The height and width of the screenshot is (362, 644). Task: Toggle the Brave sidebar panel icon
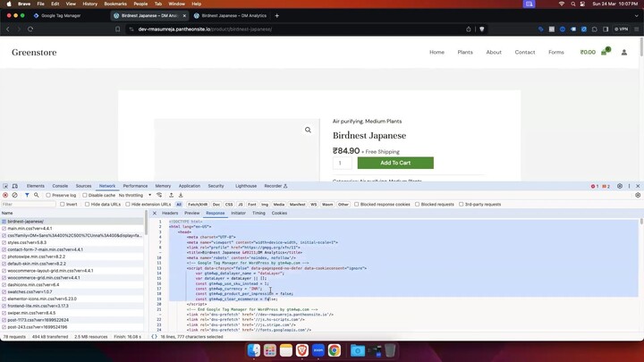(606, 29)
